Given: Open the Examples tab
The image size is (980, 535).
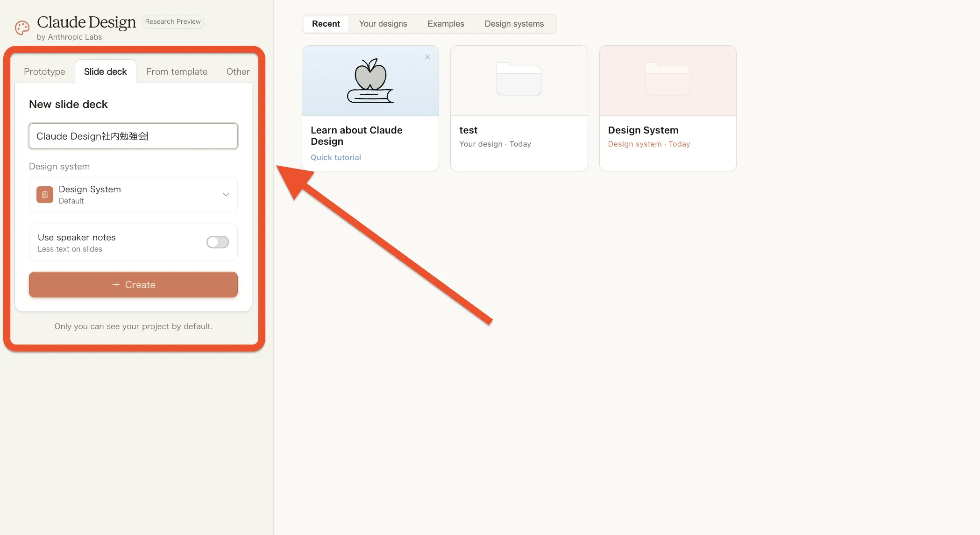Looking at the screenshot, I should pyautogui.click(x=446, y=24).
